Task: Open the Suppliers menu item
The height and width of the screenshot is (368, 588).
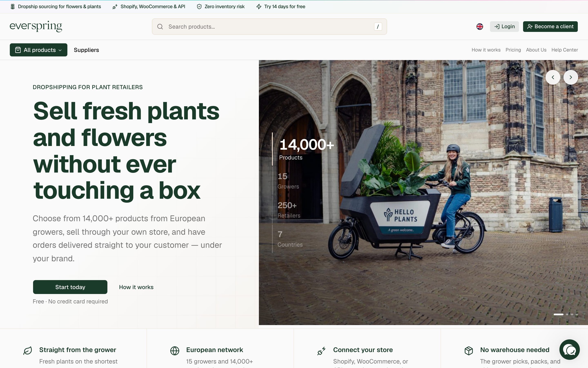Action: pyautogui.click(x=86, y=50)
